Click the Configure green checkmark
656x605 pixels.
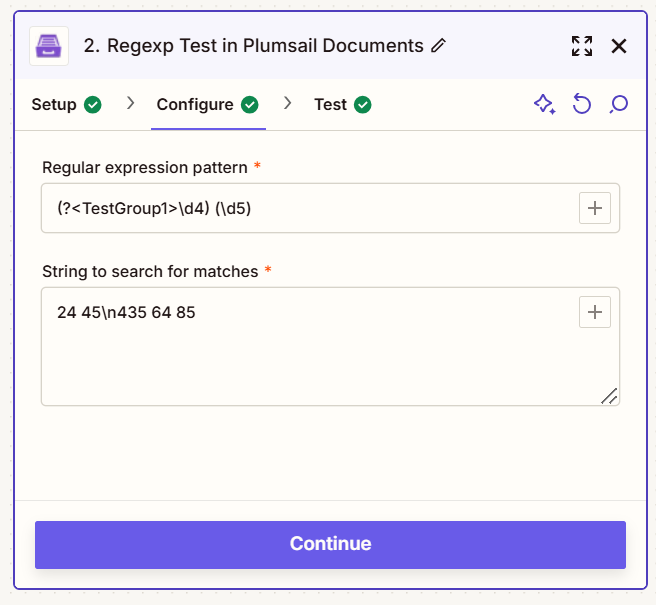coord(250,105)
